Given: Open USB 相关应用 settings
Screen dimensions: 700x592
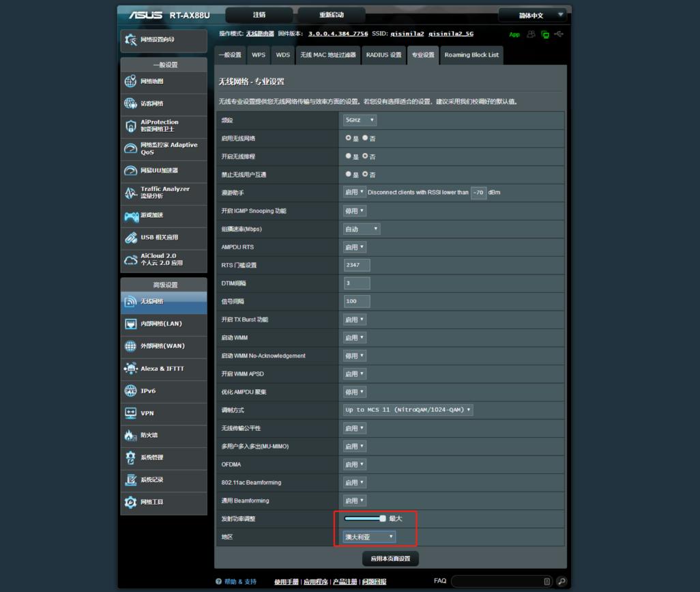Looking at the screenshot, I should tap(158, 238).
